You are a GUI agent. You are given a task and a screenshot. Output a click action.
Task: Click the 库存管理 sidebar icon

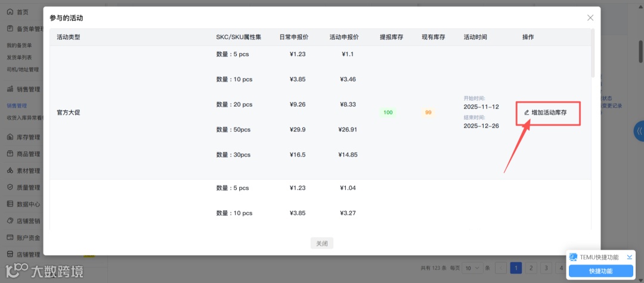[10, 137]
